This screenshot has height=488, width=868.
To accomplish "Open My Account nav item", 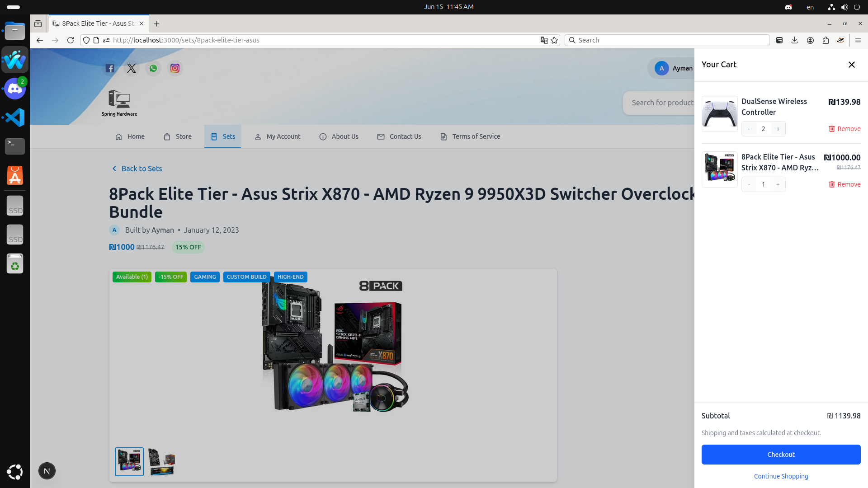I will (x=278, y=136).
